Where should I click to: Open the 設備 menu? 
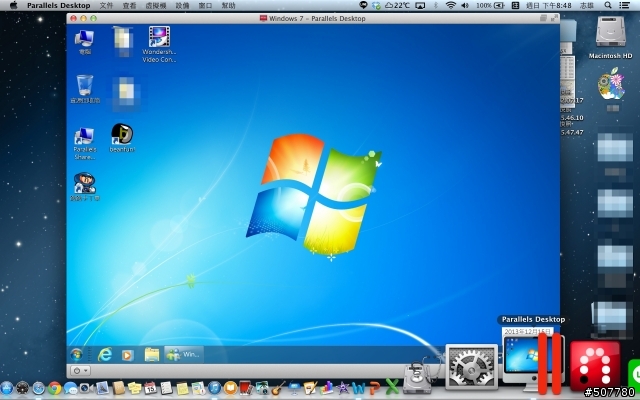point(182,5)
